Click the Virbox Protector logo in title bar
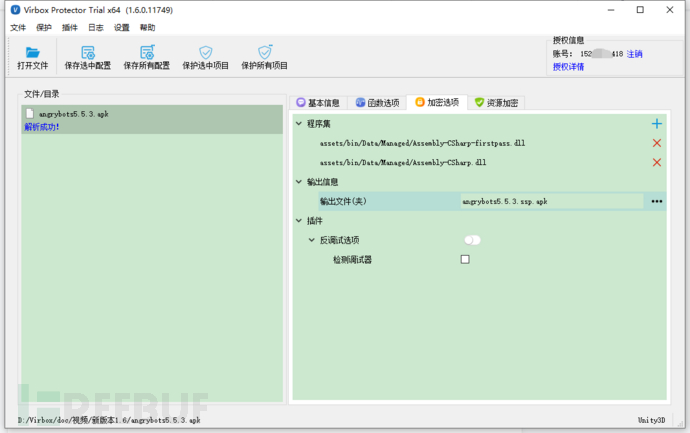The height and width of the screenshot is (433, 690). click(15, 10)
